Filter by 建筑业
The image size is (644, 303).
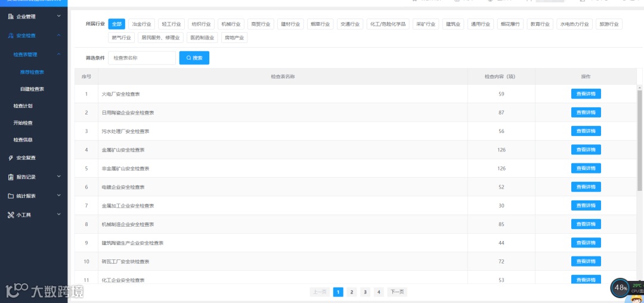[453, 24]
